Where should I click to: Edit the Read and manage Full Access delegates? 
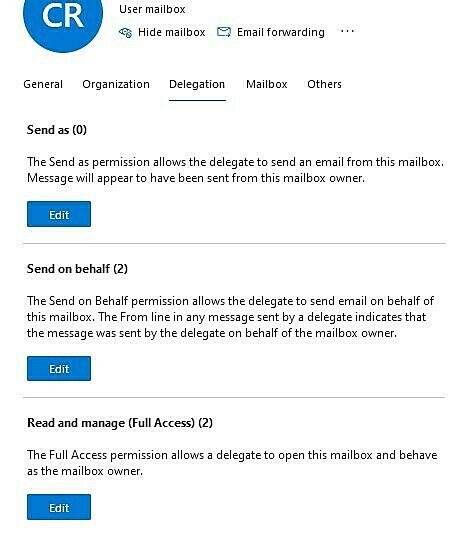[x=59, y=507]
